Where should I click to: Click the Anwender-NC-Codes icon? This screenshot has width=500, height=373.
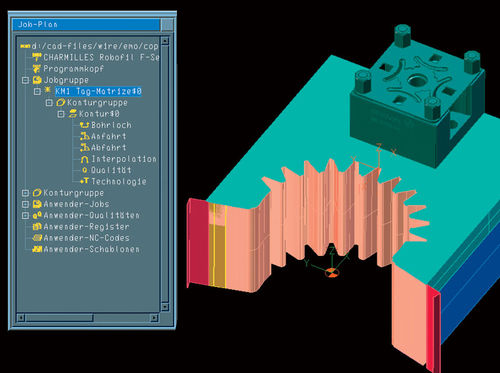37,238
